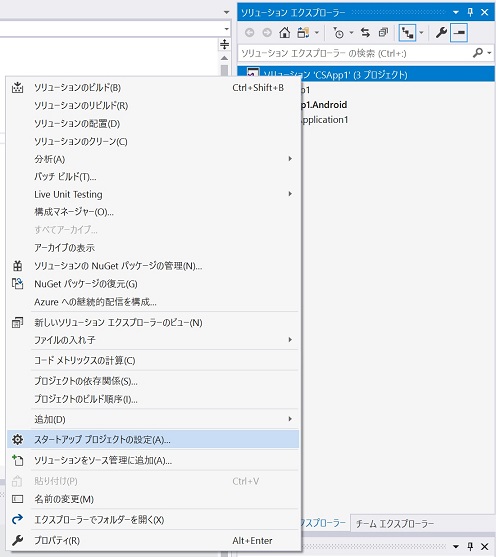Open the bottom panel window position dropdown
Screen dimensions: 496x557
(456, 546)
